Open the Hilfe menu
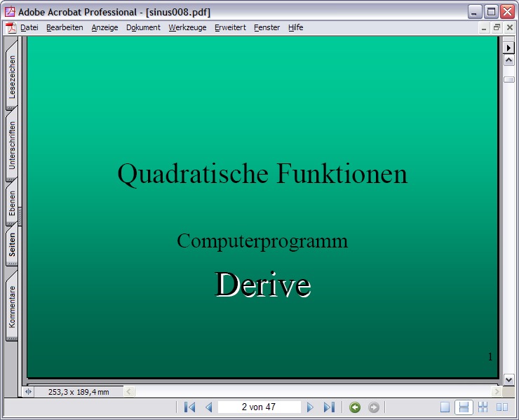The height and width of the screenshot is (420, 519). click(x=295, y=27)
